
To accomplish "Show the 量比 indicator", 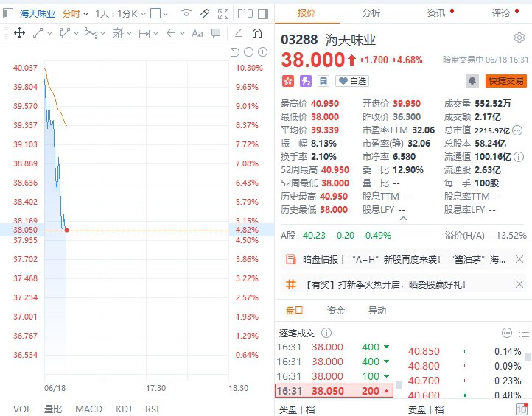I will point(53,409).
